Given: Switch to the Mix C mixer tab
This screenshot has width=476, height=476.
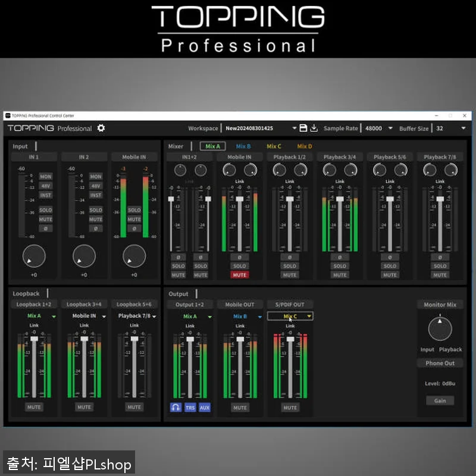Looking at the screenshot, I should [x=274, y=146].
